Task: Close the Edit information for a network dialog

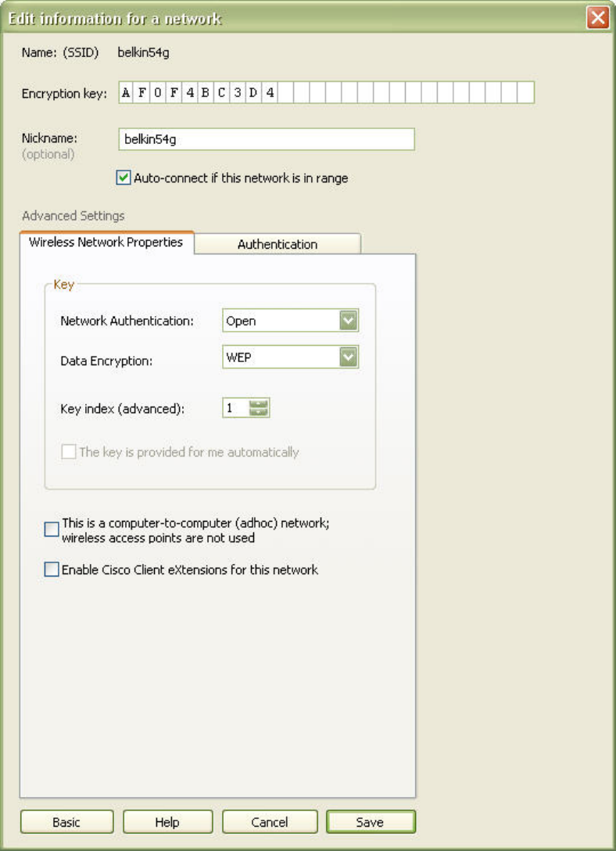Action: [598, 18]
